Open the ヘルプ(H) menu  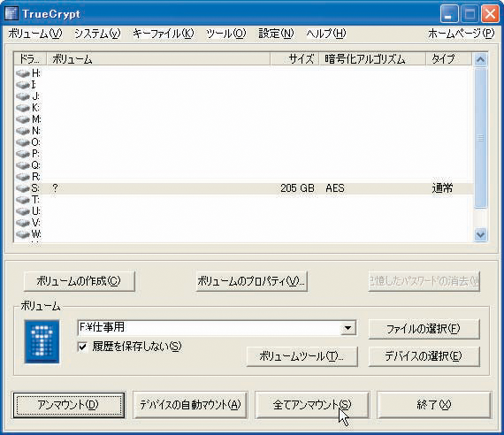pos(326,34)
